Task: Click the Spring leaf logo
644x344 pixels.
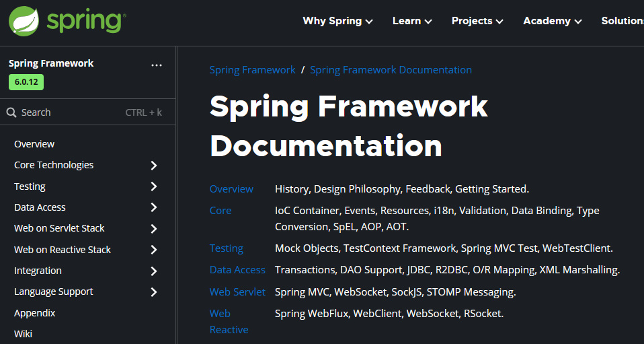Action: coord(24,21)
